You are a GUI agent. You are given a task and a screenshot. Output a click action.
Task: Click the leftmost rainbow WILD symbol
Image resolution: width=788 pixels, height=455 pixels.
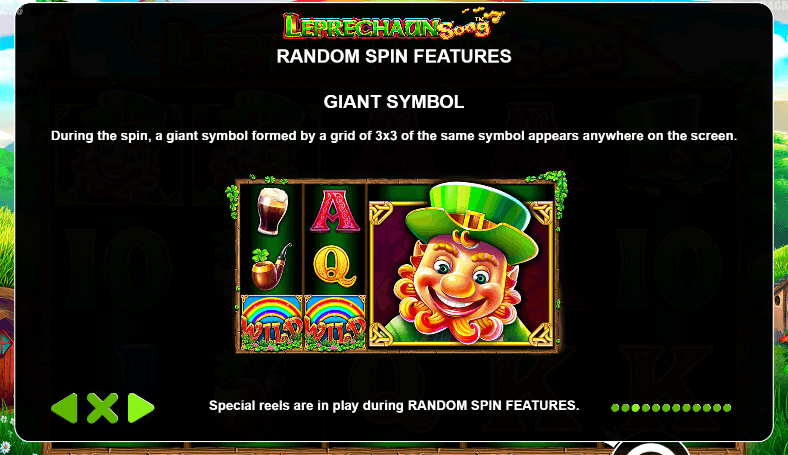point(272,322)
